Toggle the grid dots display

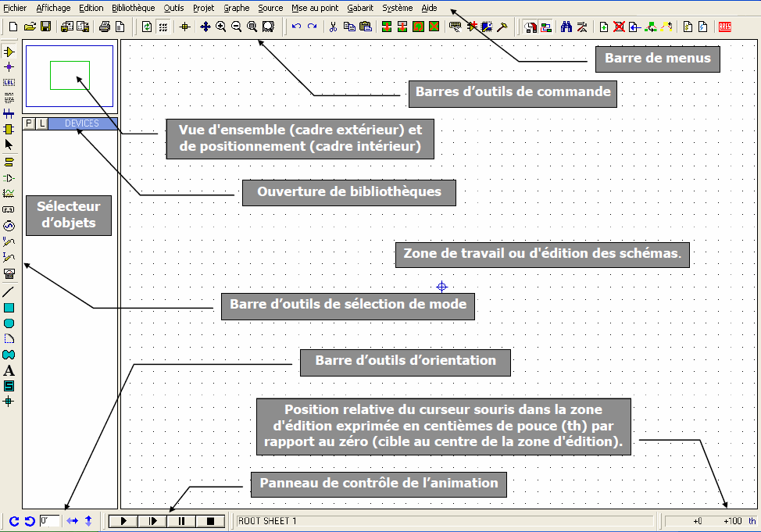tap(163, 27)
